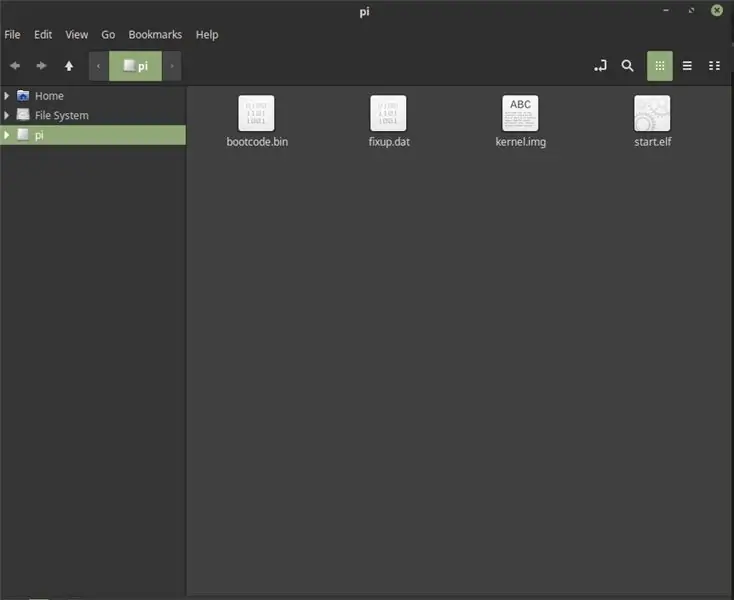Screen dimensions: 734x600
Task: Select the fixup.dat file icon
Action: coord(388,113)
